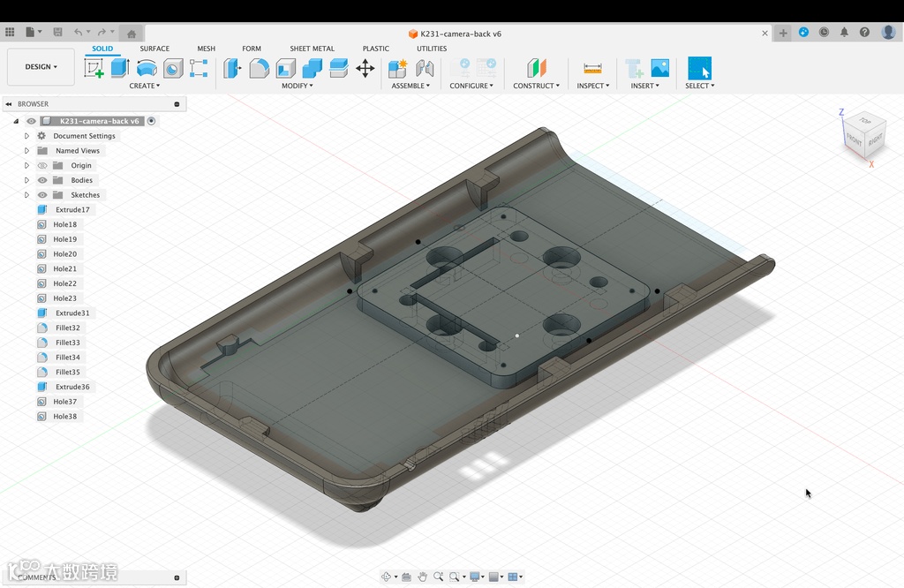Click the Insert Canvas image icon
Image resolution: width=904 pixels, height=588 pixels.
pos(660,68)
